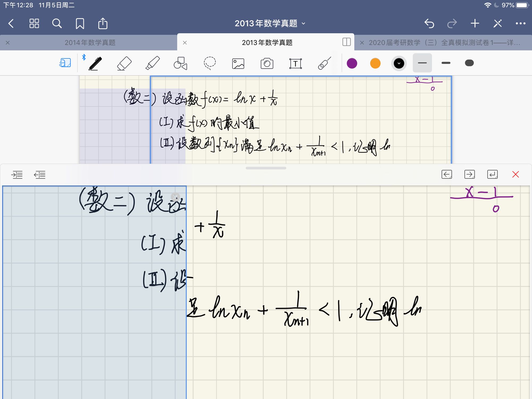The image size is (532, 399).
Task: Insert an image with Image tool
Action: 238,64
